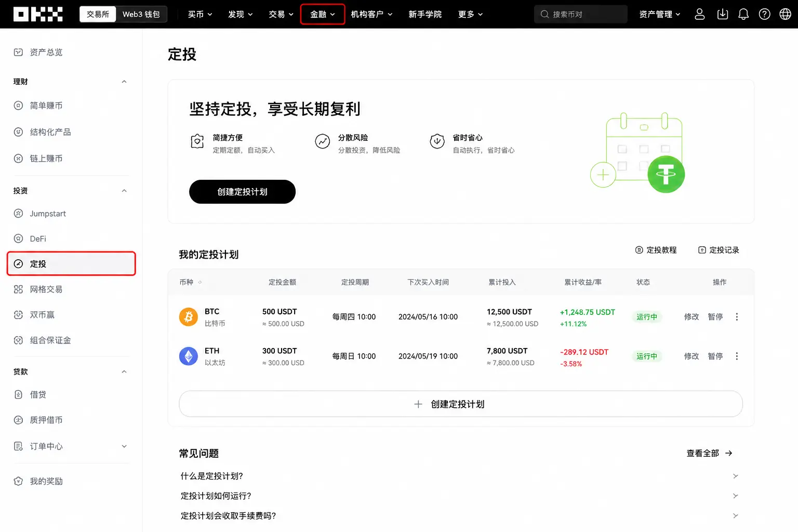Image resolution: width=798 pixels, height=532 pixels.
Task: Click the OKX logo
Action: coord(38,14)
